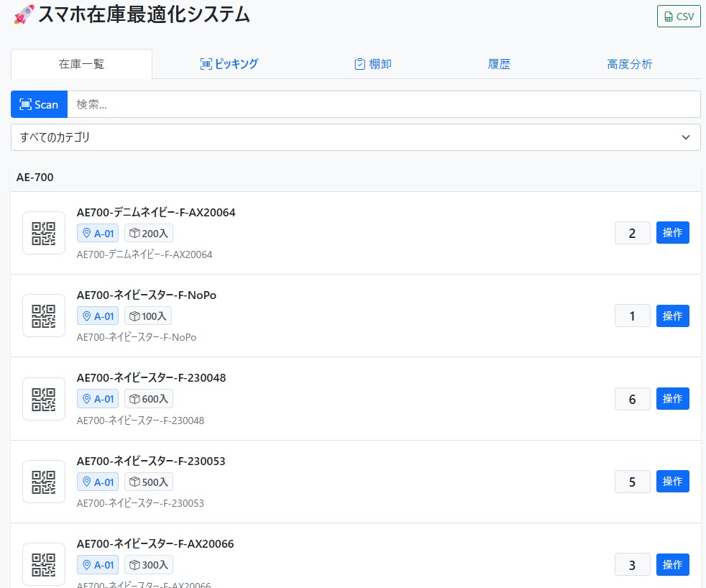Image resolution: width=706 pixels, height=588 pixels.
Task: Click the A-01 location badge for AE700-デニムネイビー-F-AX20064
Action: coord(98,233)
